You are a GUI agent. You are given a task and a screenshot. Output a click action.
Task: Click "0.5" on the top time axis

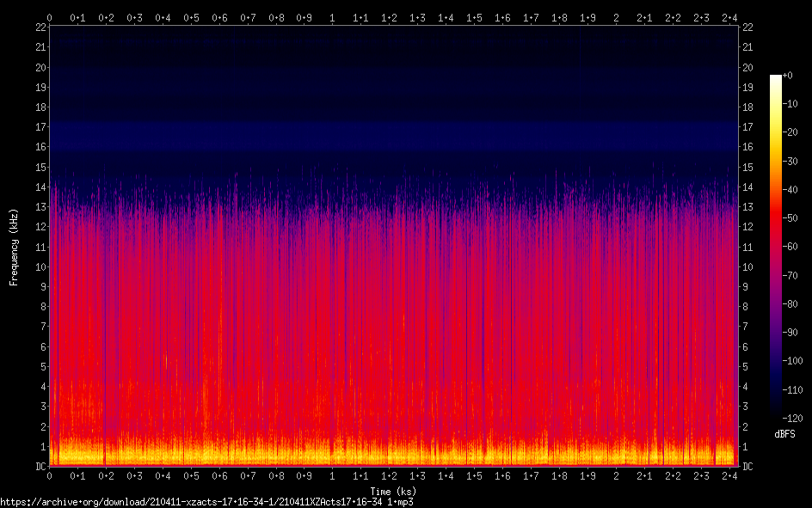(191, 18)
